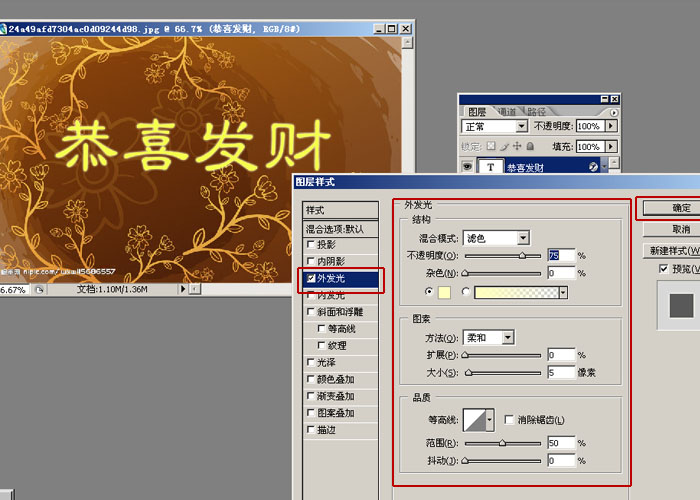Click the 大小 size slider

click(503, 372)
